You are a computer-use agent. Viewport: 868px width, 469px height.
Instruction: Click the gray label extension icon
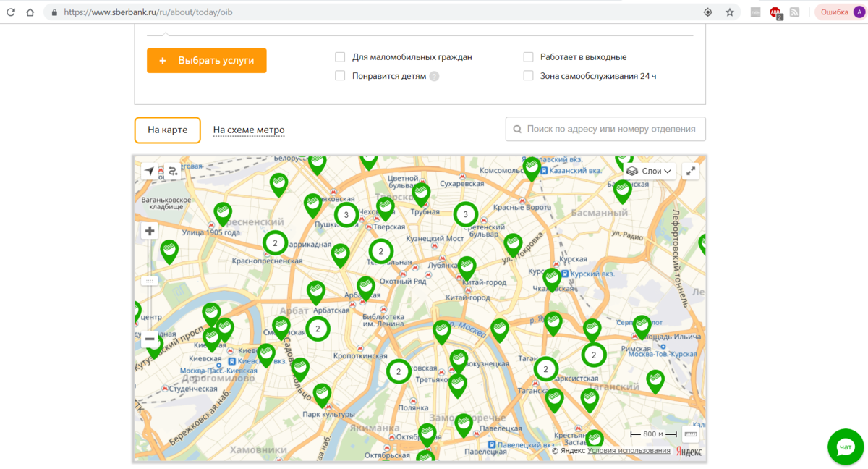[x=756, y=12]
